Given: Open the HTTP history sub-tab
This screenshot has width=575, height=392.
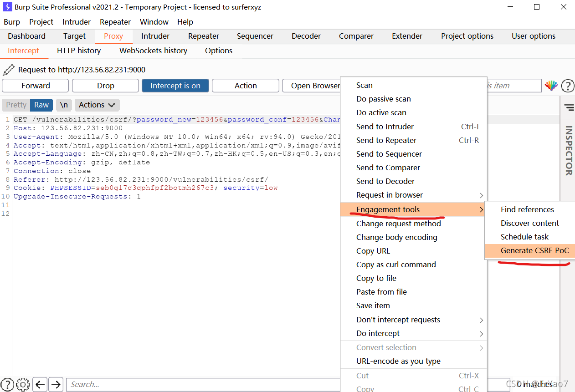Looking at the screenshot, I should click(x=79, y=51).
